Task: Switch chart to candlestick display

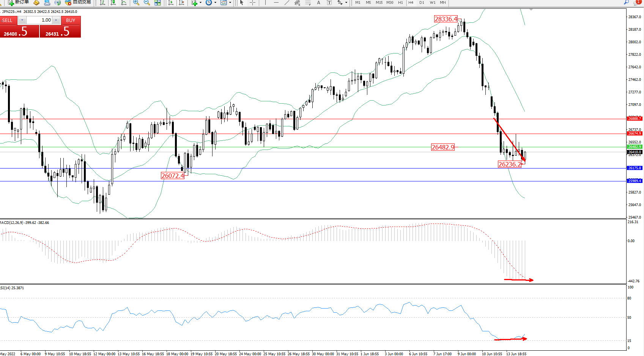Action: pos(113,3)
